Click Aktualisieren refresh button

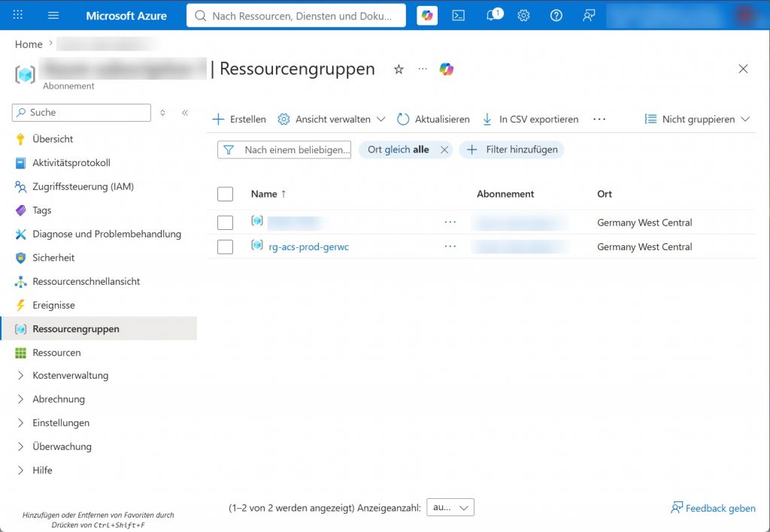click(x=433, y=119)
